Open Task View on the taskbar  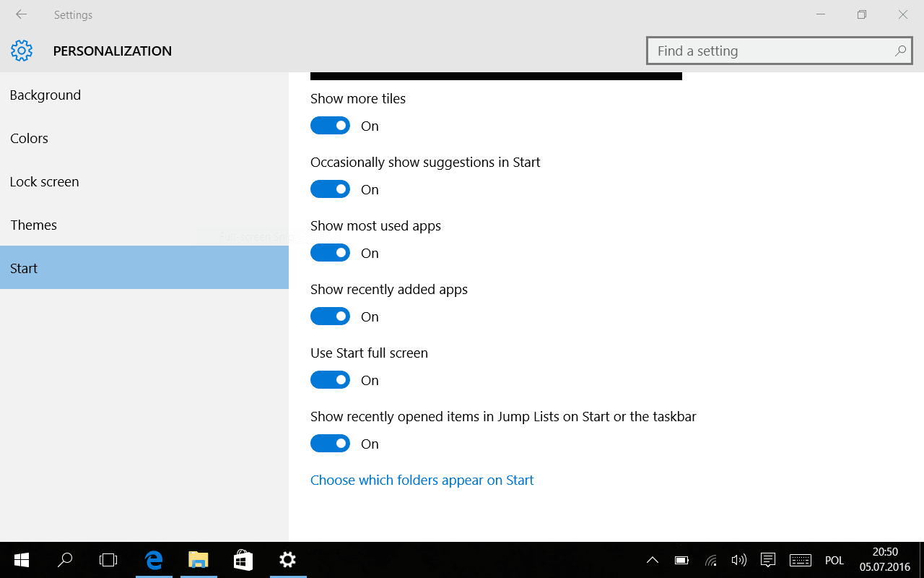108,560
